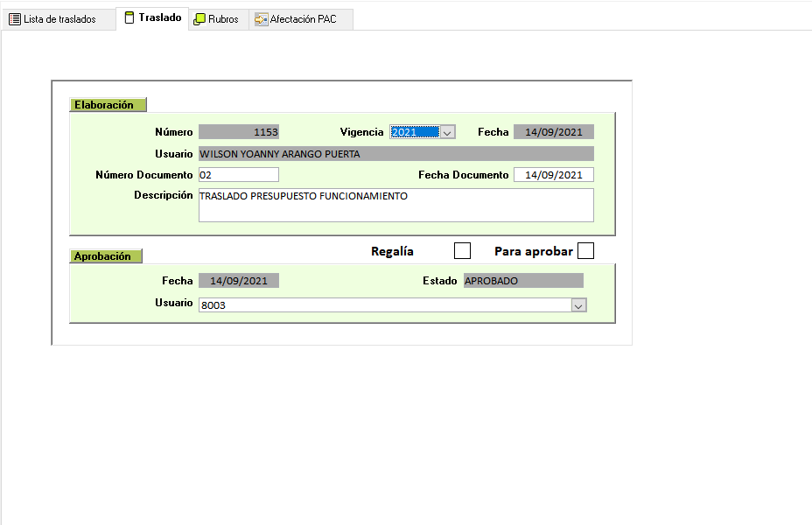Select the Número field showing 1153
This screenshot has height=525, width=812.
239,132
